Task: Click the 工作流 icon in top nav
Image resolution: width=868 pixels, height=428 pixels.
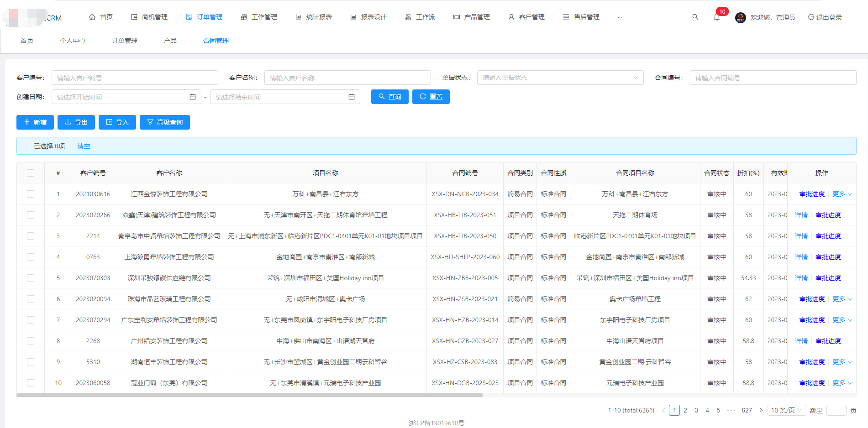Action: [408, 17]
